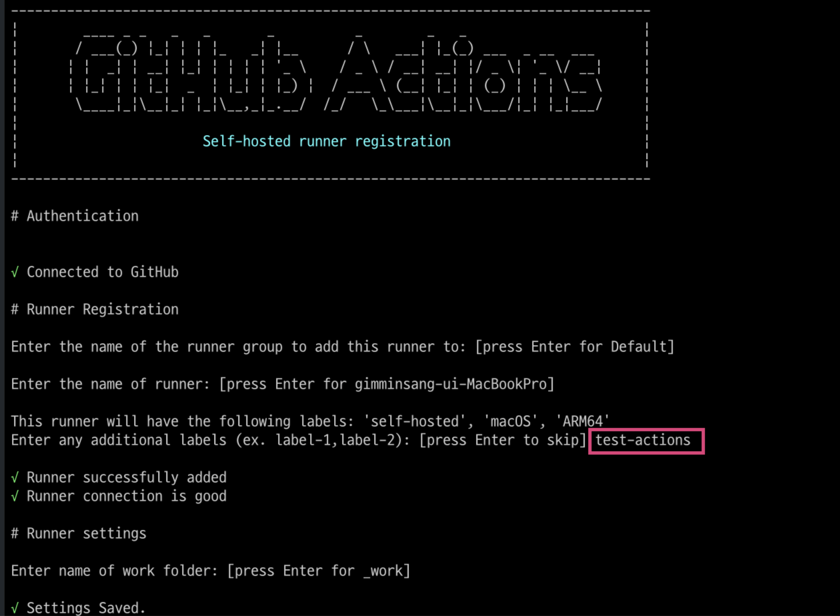Click the typed 'test-actions' label value
This screenshot has height=616, width=840.
[643, 440]
